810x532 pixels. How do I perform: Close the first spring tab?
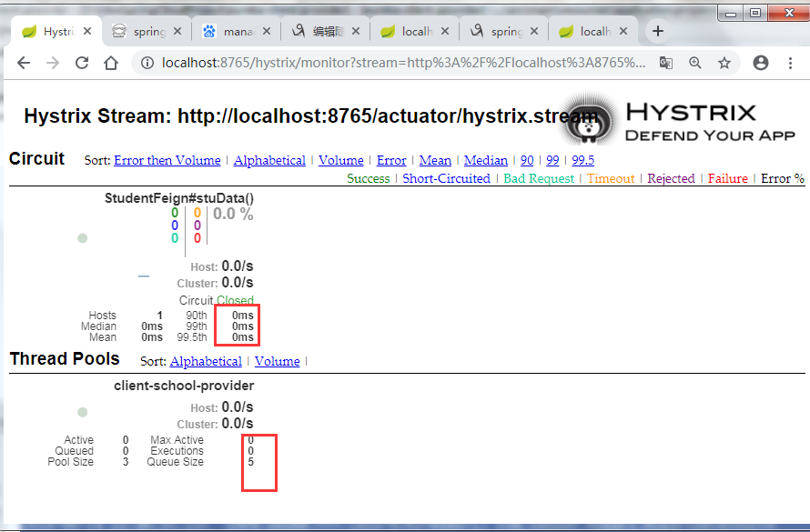(x=177, y=32)
